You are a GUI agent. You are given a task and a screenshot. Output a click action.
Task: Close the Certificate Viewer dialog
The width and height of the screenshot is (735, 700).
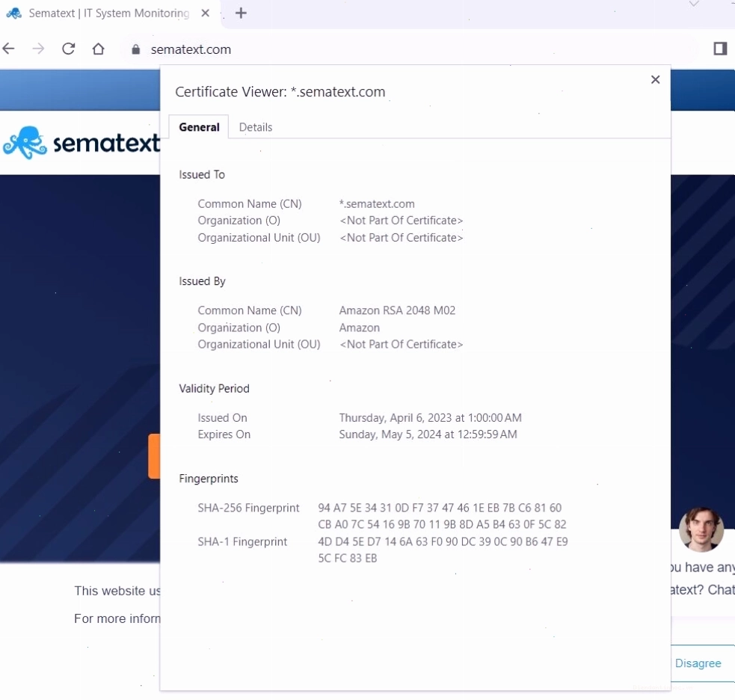click(655, 80)
